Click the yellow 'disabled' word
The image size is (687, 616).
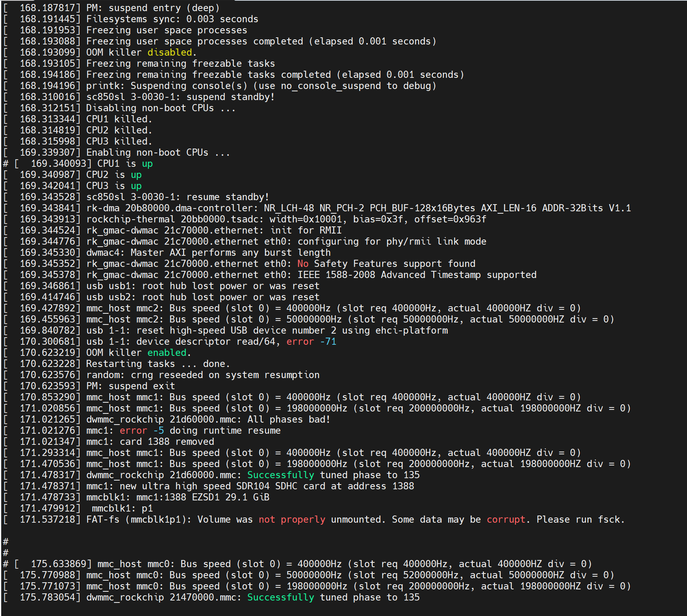(x=170, y=52)
